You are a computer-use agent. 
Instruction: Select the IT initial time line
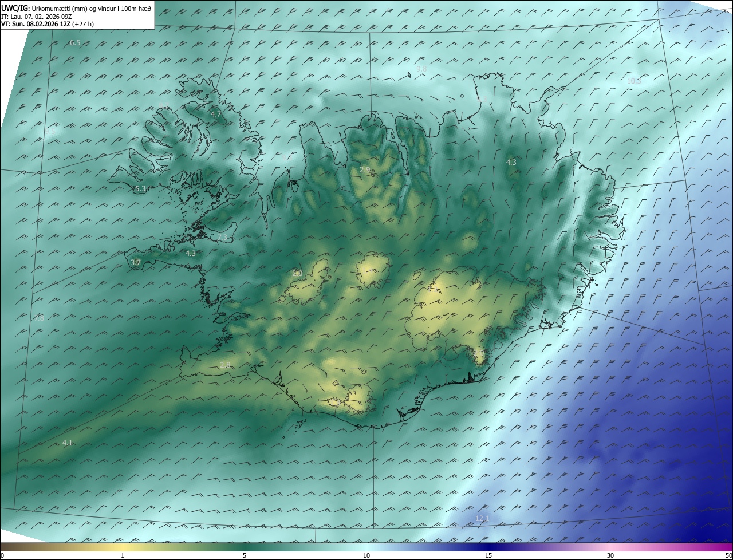(44, 17)
